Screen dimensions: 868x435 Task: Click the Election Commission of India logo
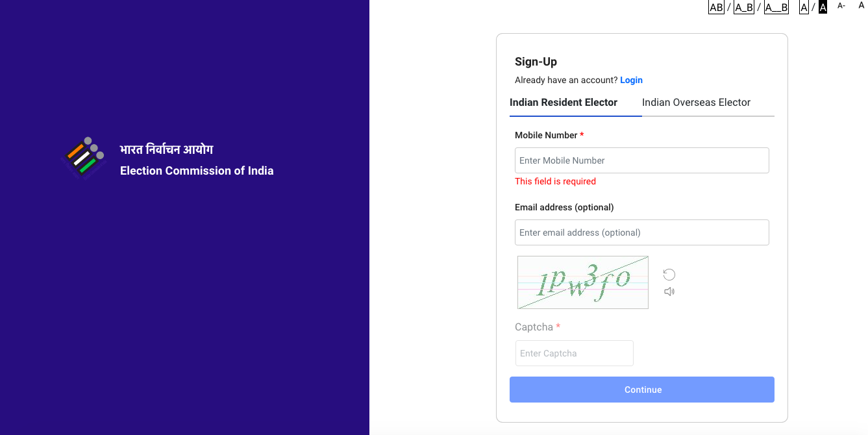tap(83, 156)
